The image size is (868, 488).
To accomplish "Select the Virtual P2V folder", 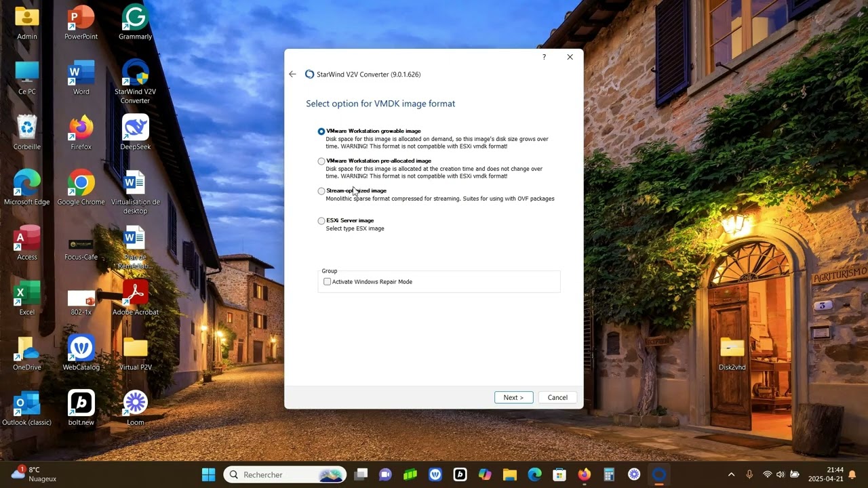I will (135, 352).
